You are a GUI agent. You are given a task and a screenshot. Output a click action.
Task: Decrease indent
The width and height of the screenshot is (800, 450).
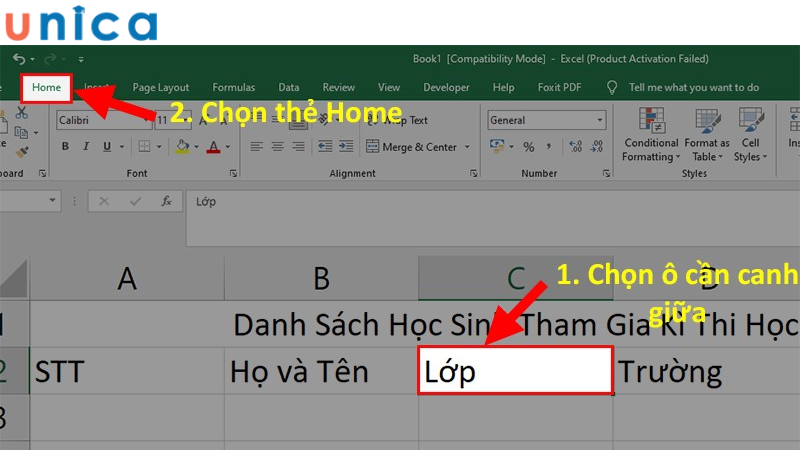[x=325, y=147]
